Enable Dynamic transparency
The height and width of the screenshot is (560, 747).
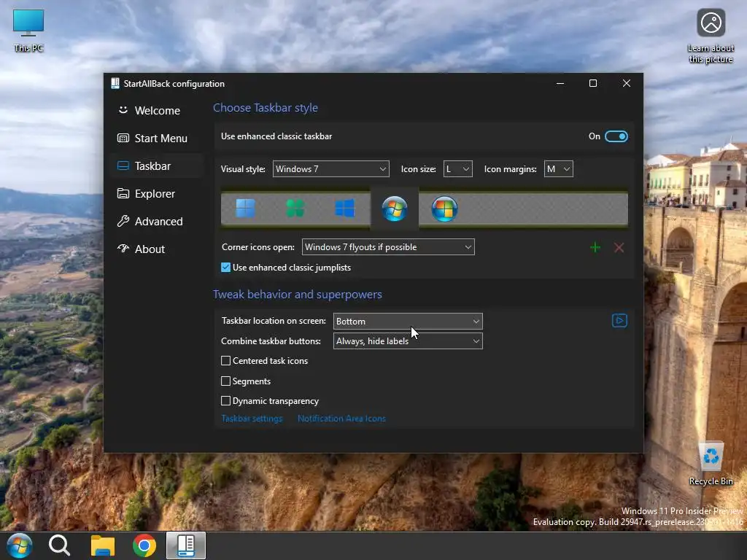pos(226,401)
